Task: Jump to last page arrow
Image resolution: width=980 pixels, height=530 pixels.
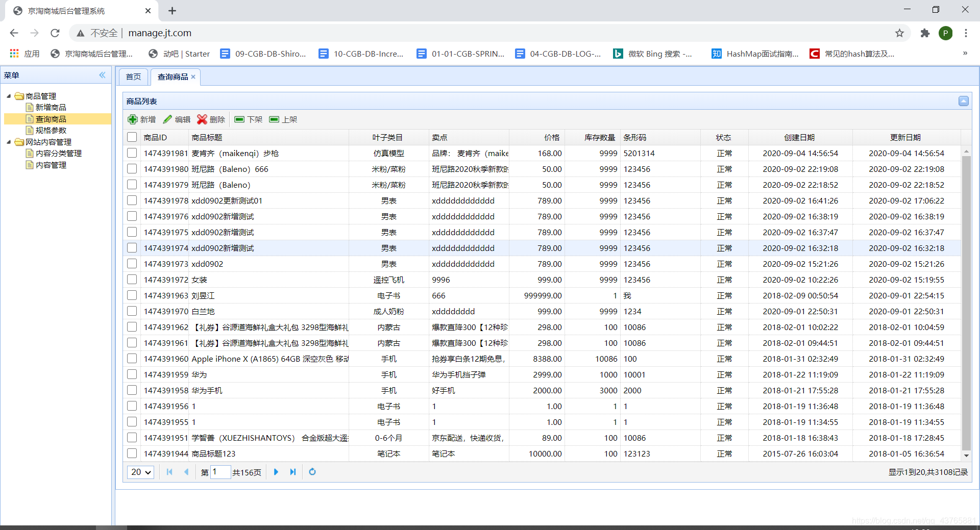Action: click(x=293, y=472)
